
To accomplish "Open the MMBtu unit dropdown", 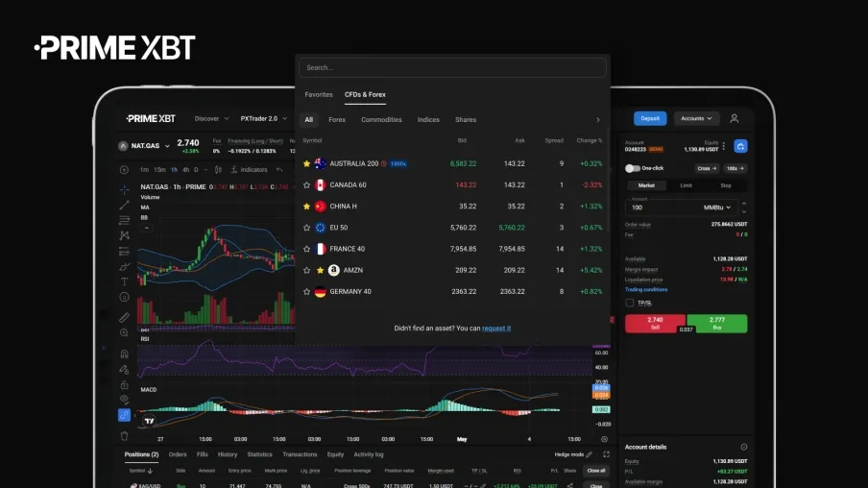I will tap(717, 207).
